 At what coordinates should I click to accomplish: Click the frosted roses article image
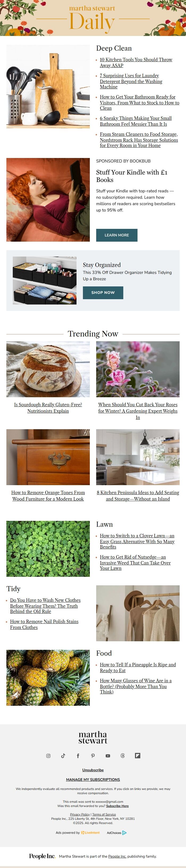pyautogui.click(x=138, y=369)
